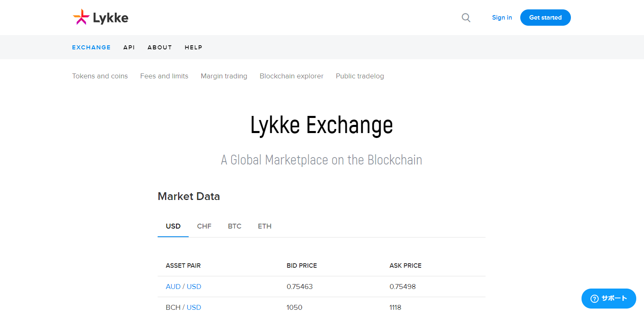Click Sign in link

click(x=502, y=18)
